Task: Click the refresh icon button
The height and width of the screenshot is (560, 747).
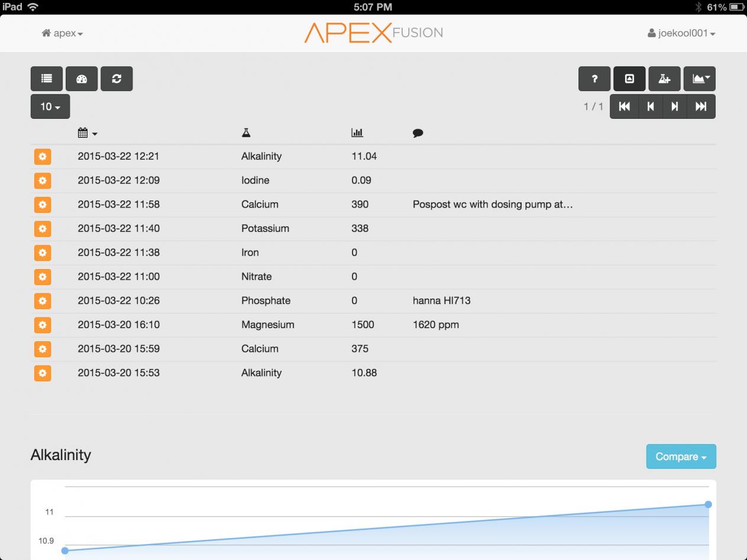Action: [117, 79]
